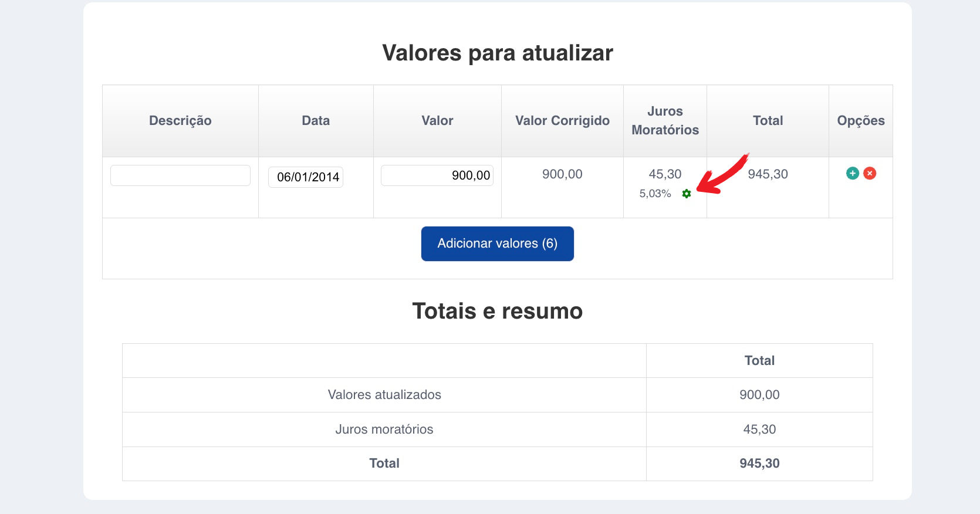
Task: Click the row total value 945,30
Action: pyautogui.click(x=768, y=174)
